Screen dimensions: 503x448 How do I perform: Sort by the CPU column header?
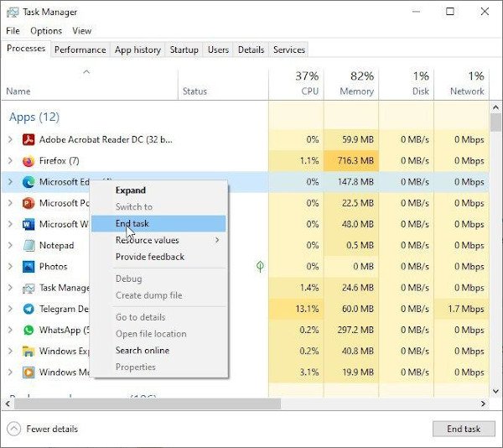pyautogui.click(x=296, y=84)
